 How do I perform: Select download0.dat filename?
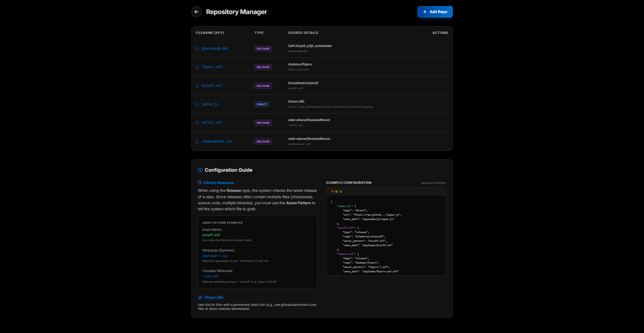[215, 49]
